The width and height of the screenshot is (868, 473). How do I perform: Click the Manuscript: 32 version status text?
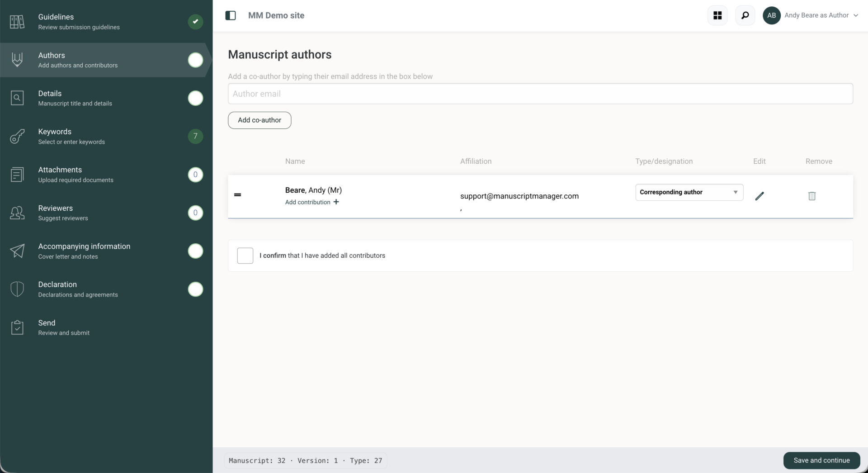[x=305, y=460]
